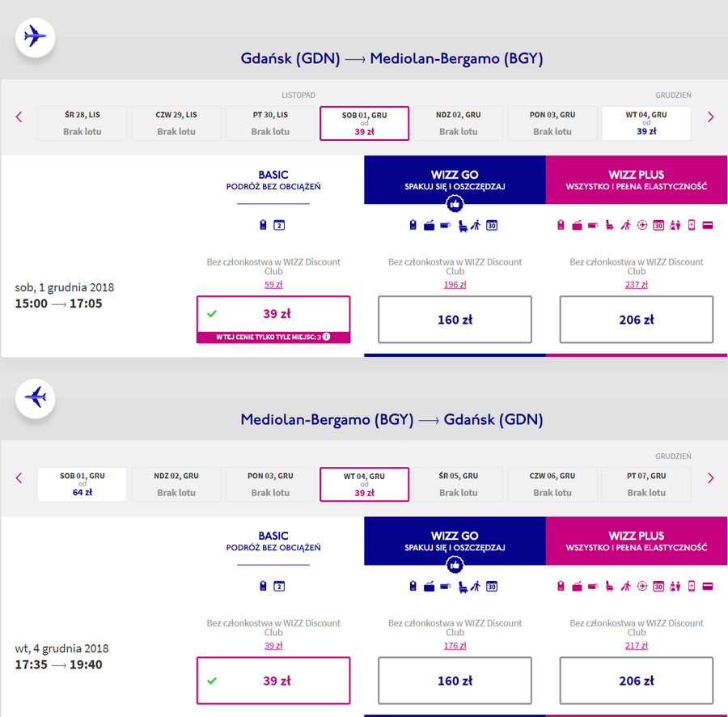Viewport: 728px width, 717px height.
Task: Click info icon on limited seats banner
Action: 327,337
